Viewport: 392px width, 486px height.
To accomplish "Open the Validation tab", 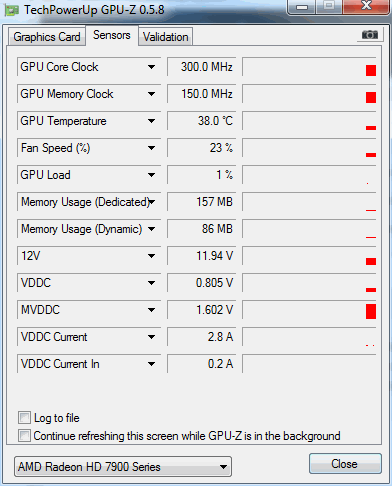I will click(166, 37).
